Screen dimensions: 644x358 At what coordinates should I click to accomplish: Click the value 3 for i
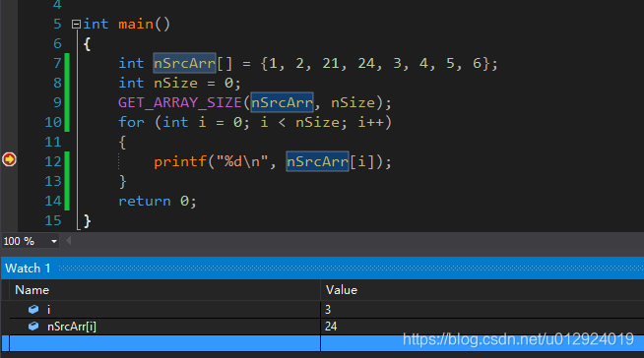tap(328, 309)
